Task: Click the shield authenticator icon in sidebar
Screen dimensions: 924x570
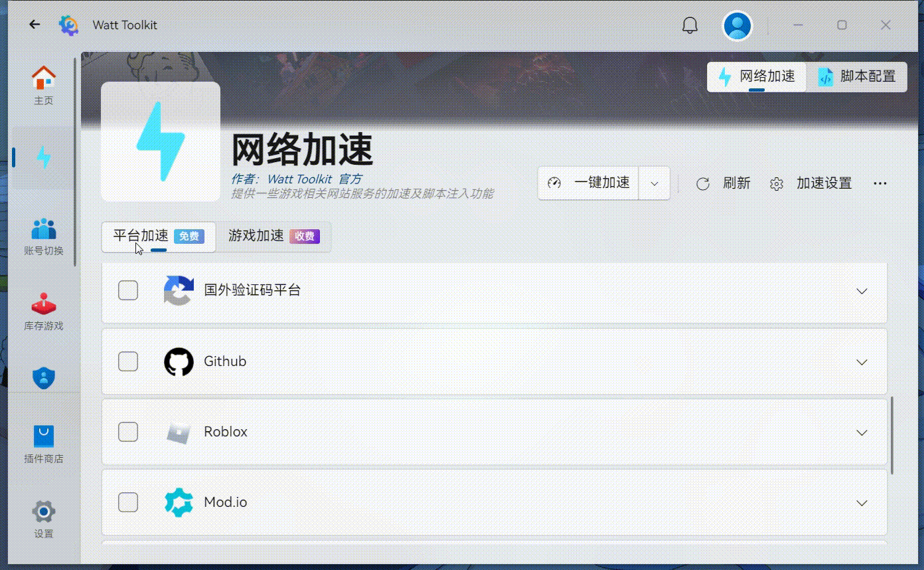Action: [44, 379]
